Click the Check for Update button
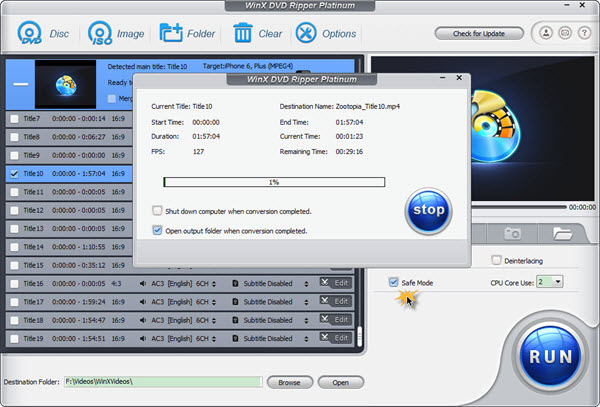This screenshot has width=600, height=407. coord(479,33)
